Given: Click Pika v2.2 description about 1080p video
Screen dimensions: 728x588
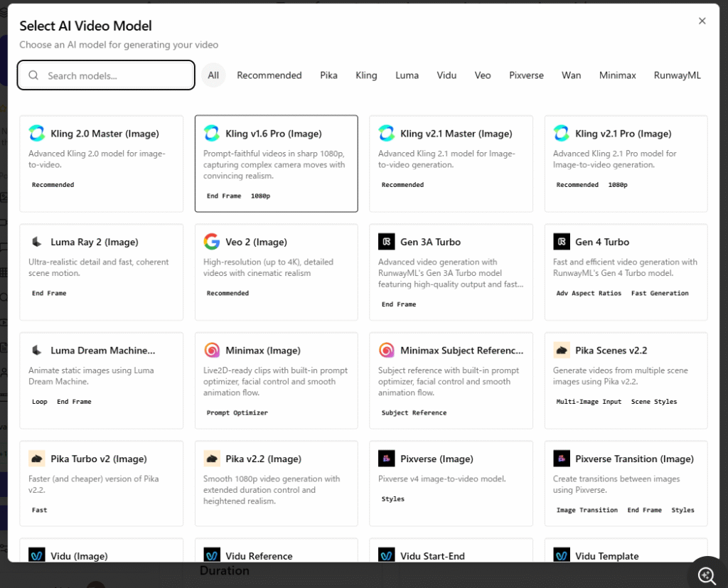Looking at the screenshot, I should 272,490.
